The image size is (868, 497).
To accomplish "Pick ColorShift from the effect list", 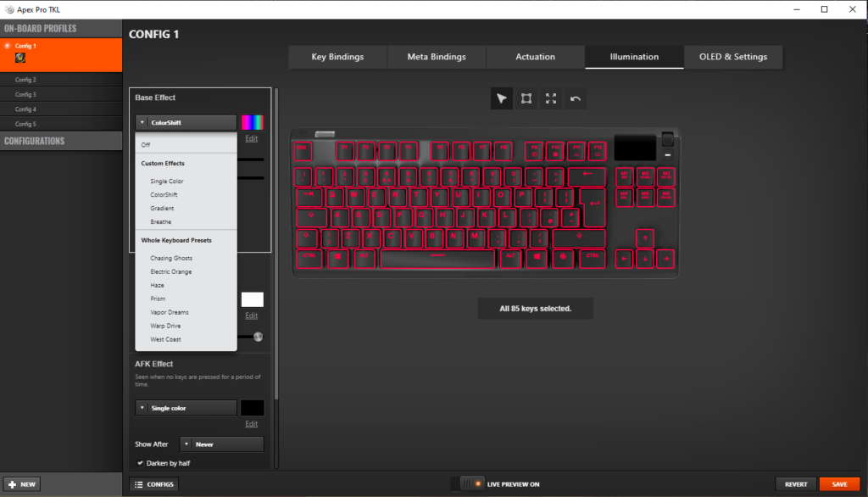I will tap(186, 195).
